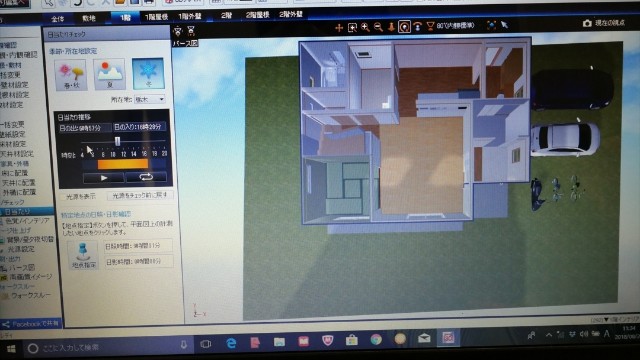Click the 日照時間 value field
Image resolution: width=640 pixels, height=360 pixels.
[x=138, y=246]
